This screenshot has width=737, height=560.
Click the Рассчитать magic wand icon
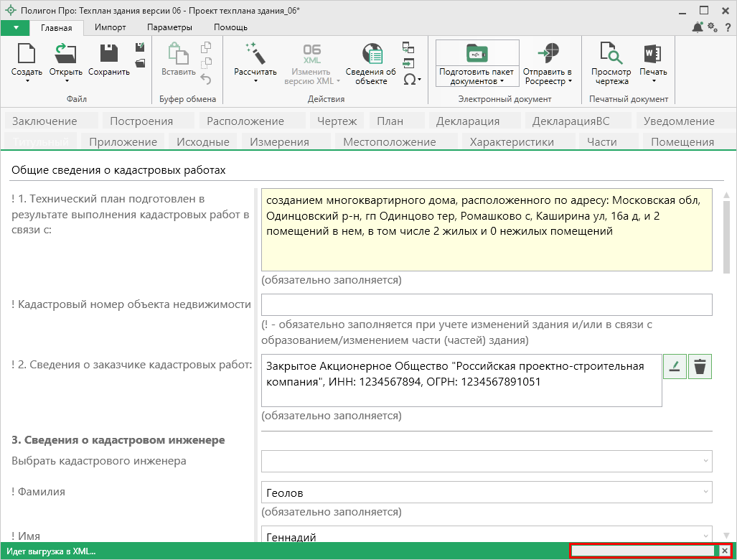point(255,55)
